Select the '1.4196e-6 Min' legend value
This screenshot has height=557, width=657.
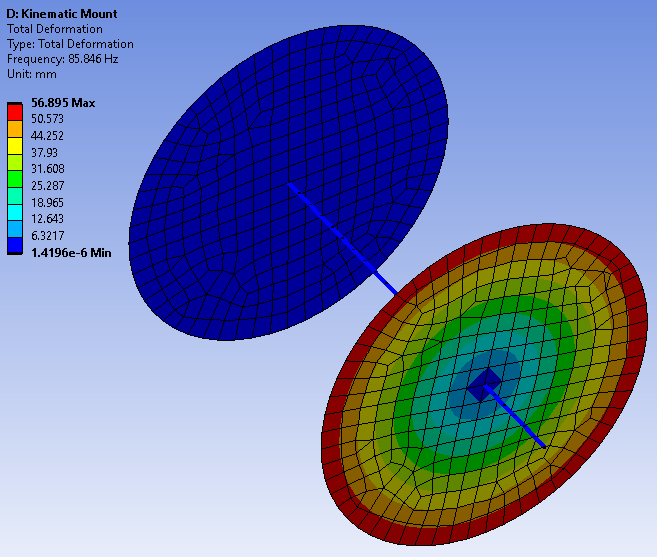coord(71,253)
